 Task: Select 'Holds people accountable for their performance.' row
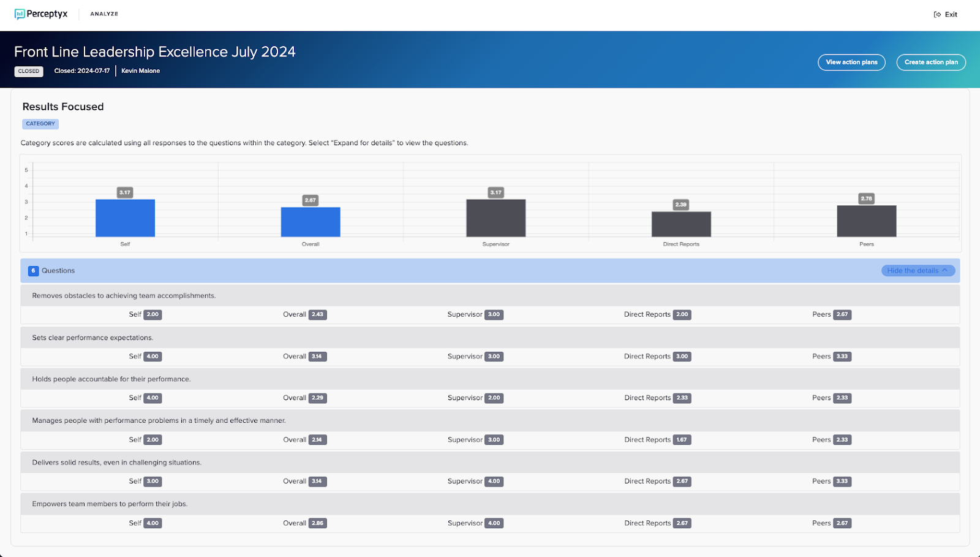pyautogui.click(x=490, y=379)
